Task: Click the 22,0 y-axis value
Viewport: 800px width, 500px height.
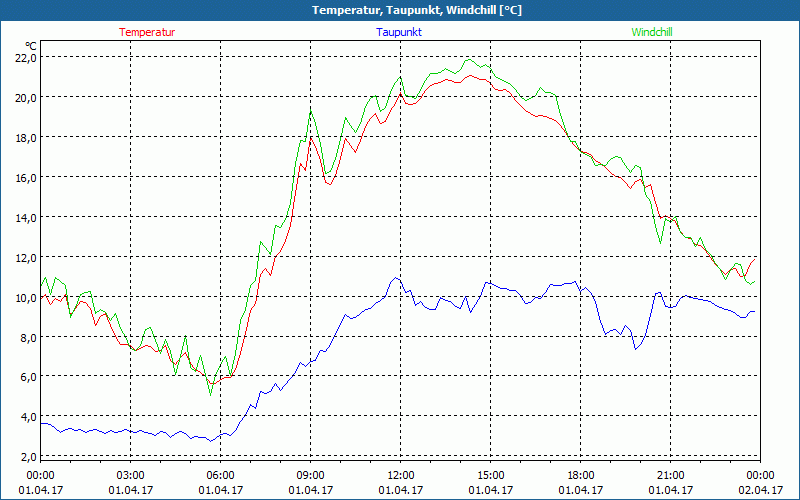Action: 26,58
